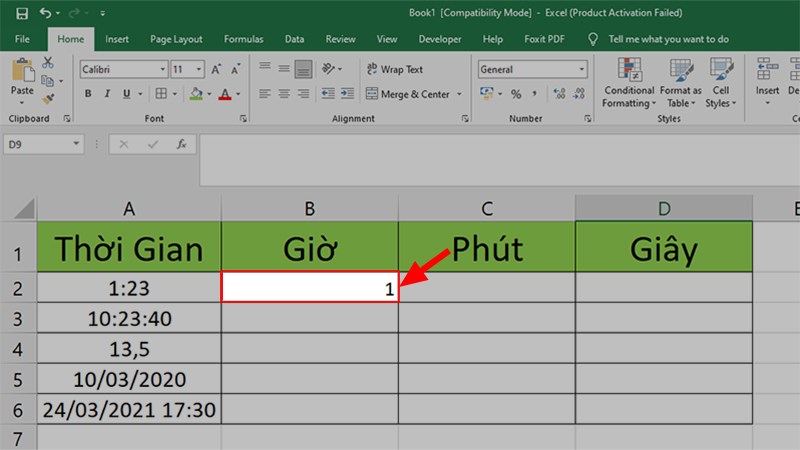
Task: Expand the Paste options arrow
Action: (x=22, y=103)
